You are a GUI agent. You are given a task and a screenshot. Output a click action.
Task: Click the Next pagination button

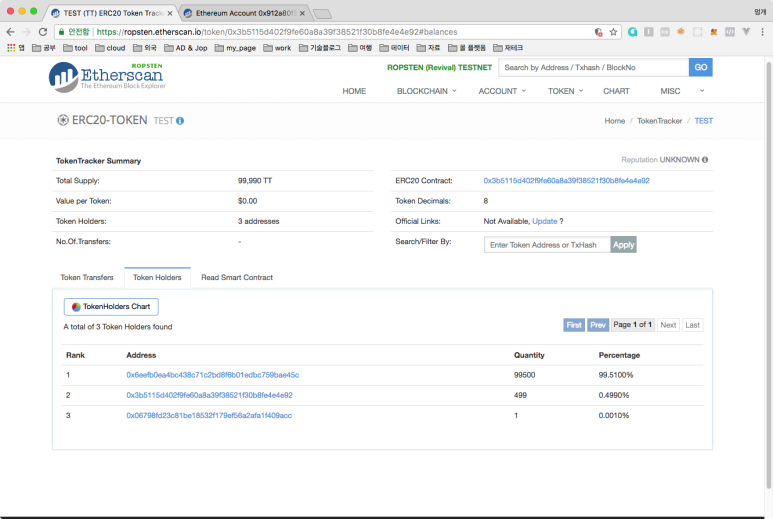click(668, 325)
